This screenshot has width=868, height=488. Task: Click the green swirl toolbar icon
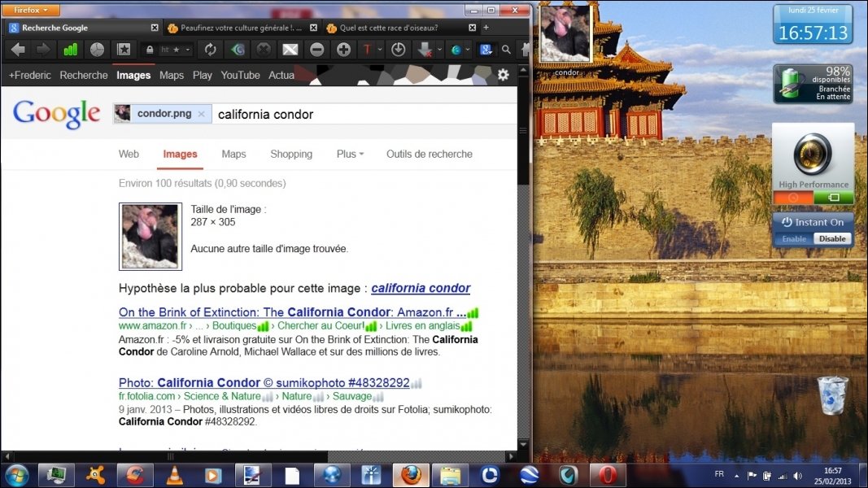click(x=238, y=50)
